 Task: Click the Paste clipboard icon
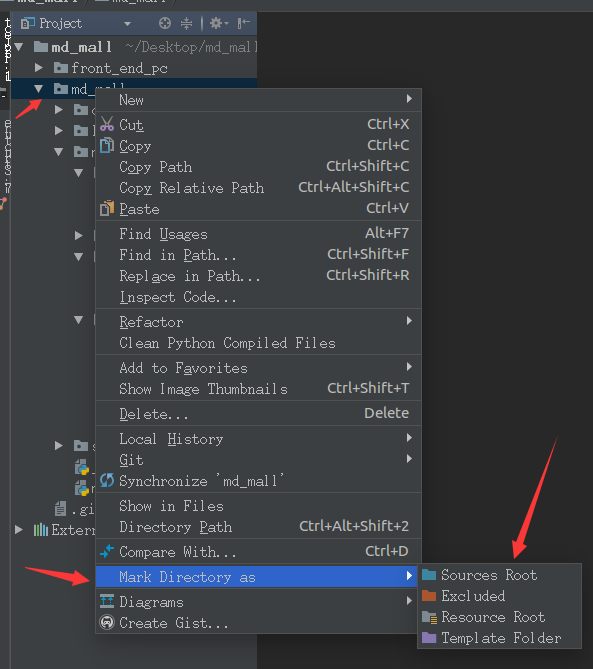107,208
